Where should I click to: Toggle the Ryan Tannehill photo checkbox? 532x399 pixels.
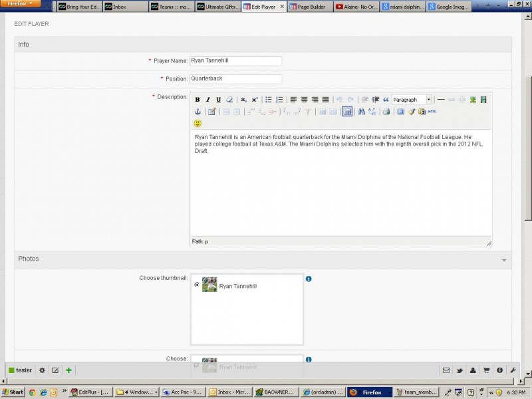[196, 366]
